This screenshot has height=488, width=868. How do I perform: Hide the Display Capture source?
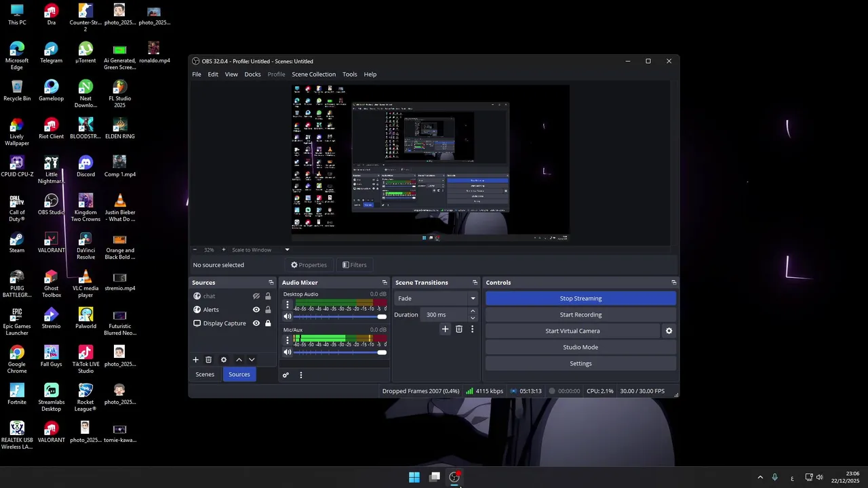click(x=256, y=323)
